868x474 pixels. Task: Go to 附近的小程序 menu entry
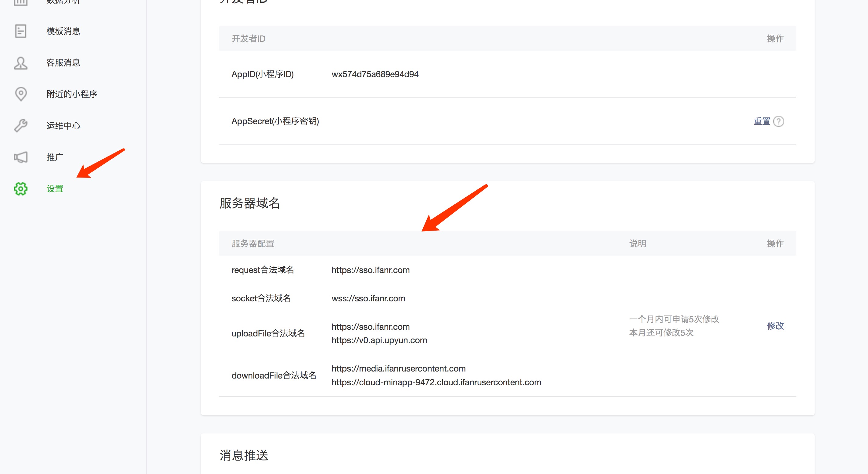pos(72,94)
